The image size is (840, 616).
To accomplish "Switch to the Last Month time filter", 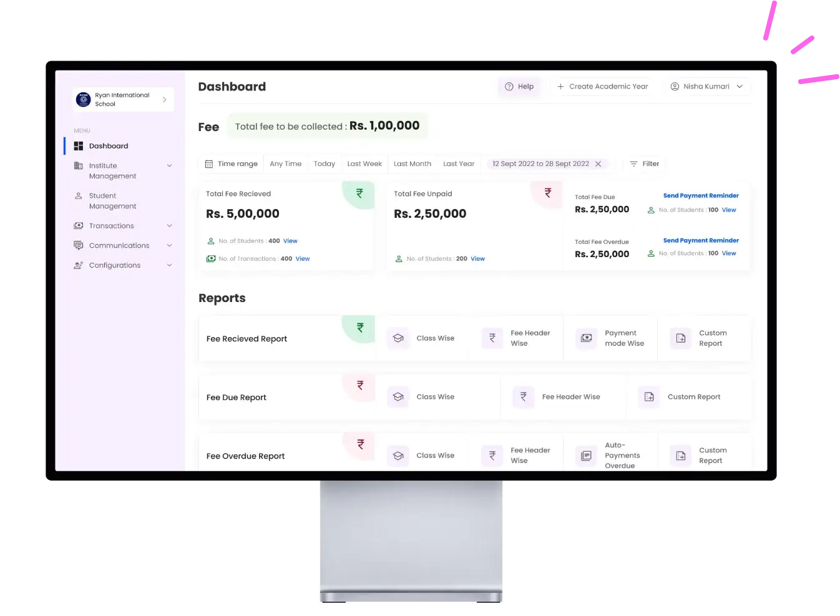I will 412,164.
